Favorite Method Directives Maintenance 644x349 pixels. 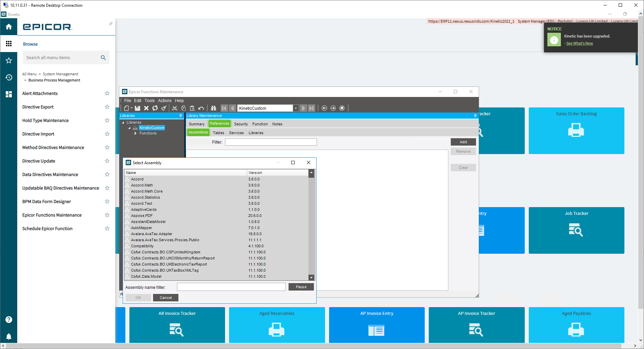[x=107, y=147]
